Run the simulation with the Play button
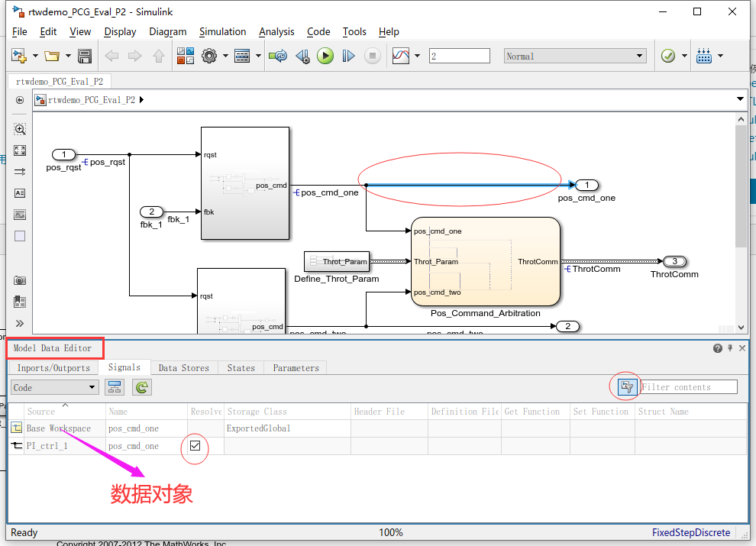This screenshot has height=546, width=756. 325,55
